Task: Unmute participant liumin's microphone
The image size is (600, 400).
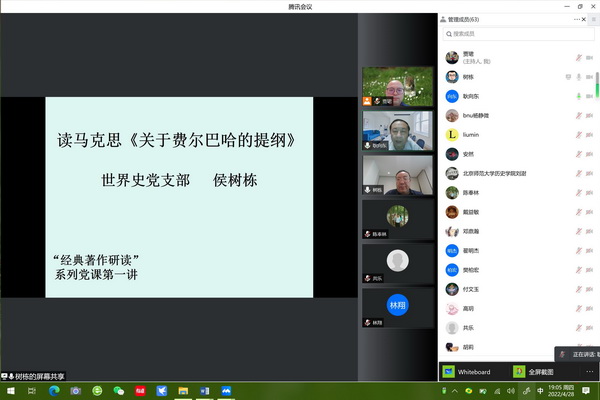Action: pos(579,134)
